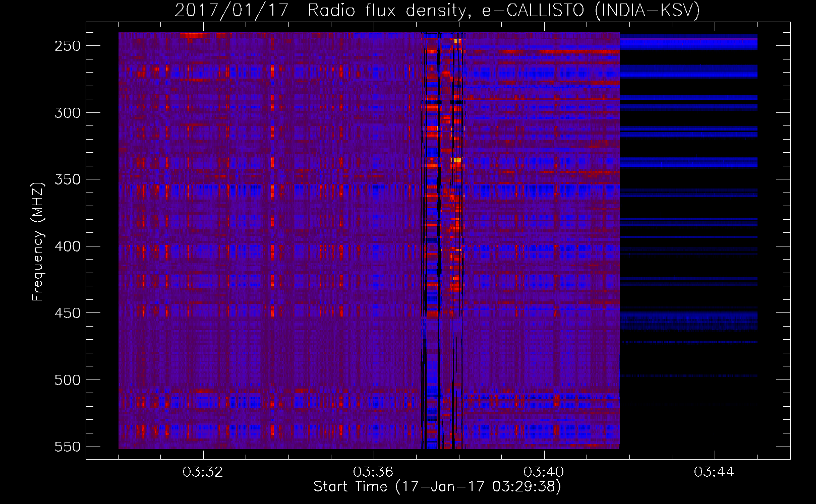Select the 300 frequency tick label
This screenshot has width=816, height=504.
click(x=68, y=113)
